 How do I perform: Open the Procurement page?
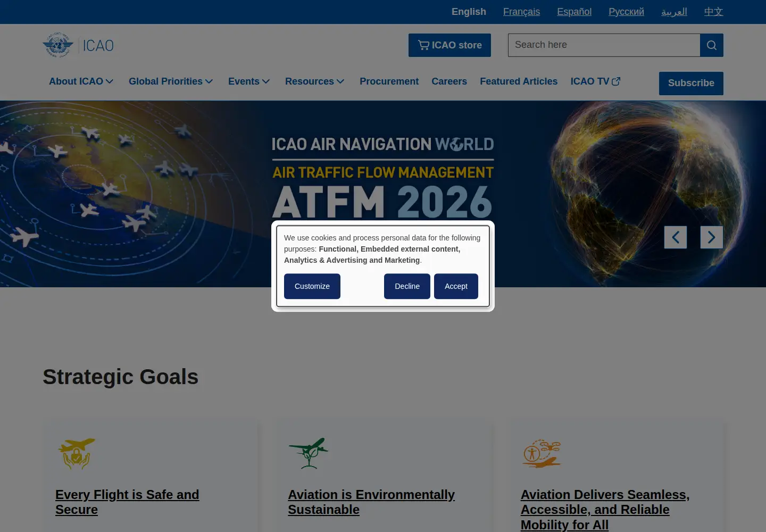coord(389,81)
